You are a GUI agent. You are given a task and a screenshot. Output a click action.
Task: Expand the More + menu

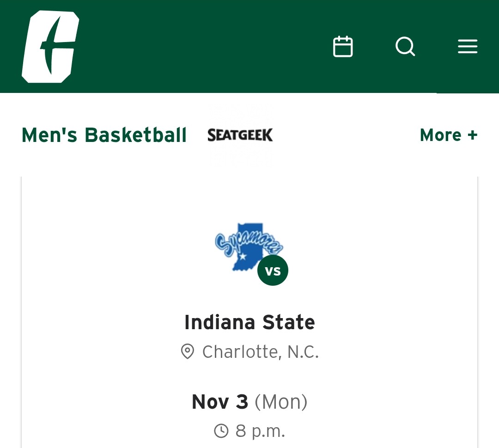448,135
